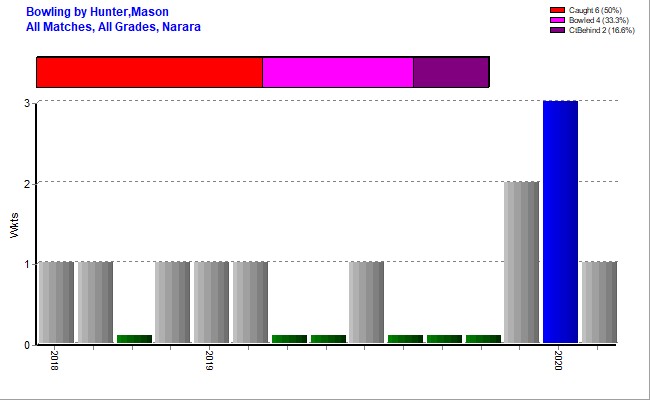Click the purple segment of the stacked bar
This screenshot has width=650, height=400.
point(451,72)
